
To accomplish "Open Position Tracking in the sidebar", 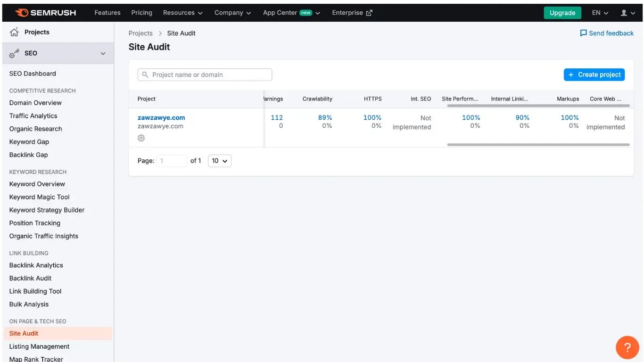I will [35, 223].
